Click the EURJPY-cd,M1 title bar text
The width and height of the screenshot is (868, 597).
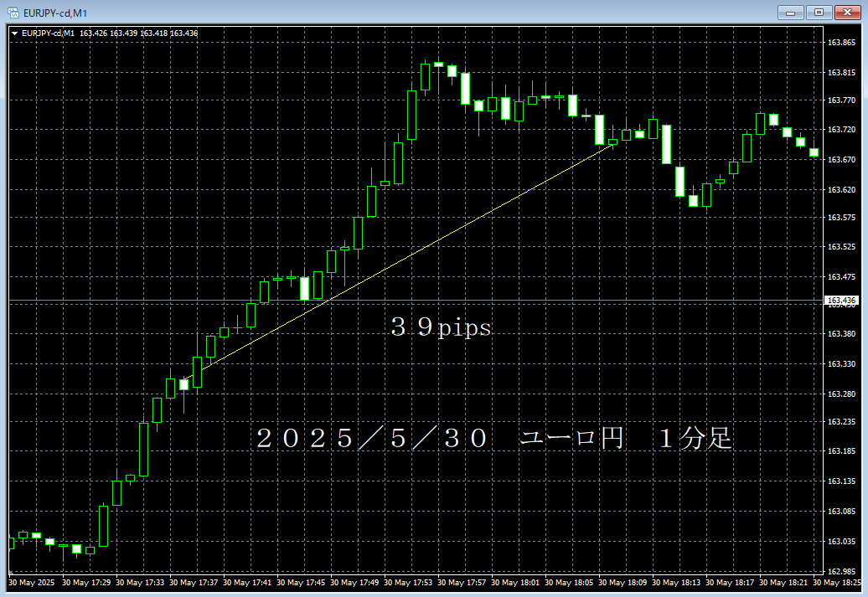[55, 13]
